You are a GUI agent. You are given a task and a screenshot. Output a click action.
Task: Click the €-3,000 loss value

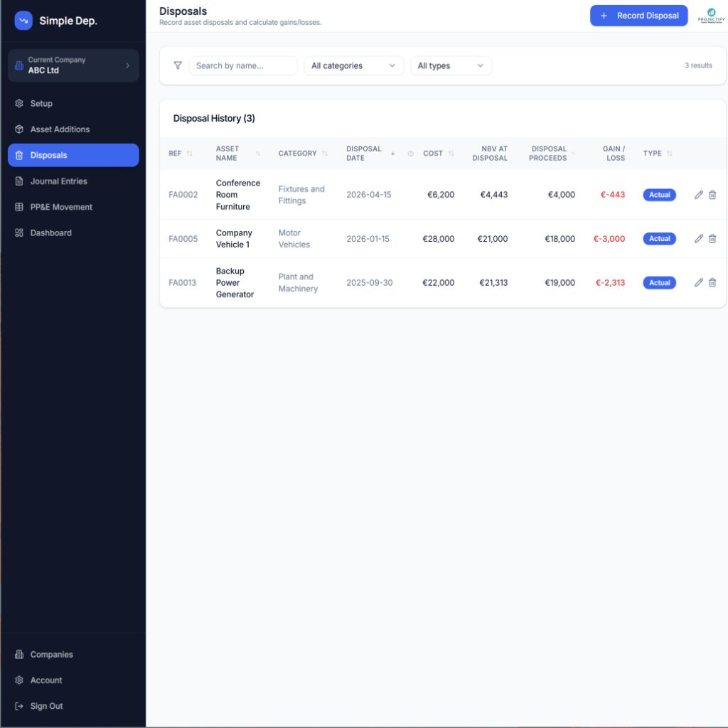coord(609,239)
